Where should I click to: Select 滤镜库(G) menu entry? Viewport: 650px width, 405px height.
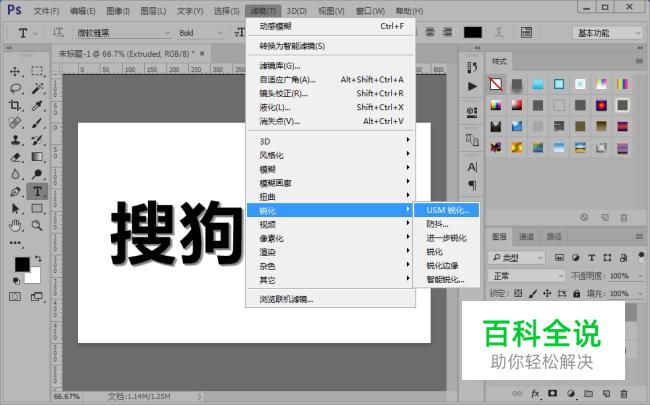330,65
